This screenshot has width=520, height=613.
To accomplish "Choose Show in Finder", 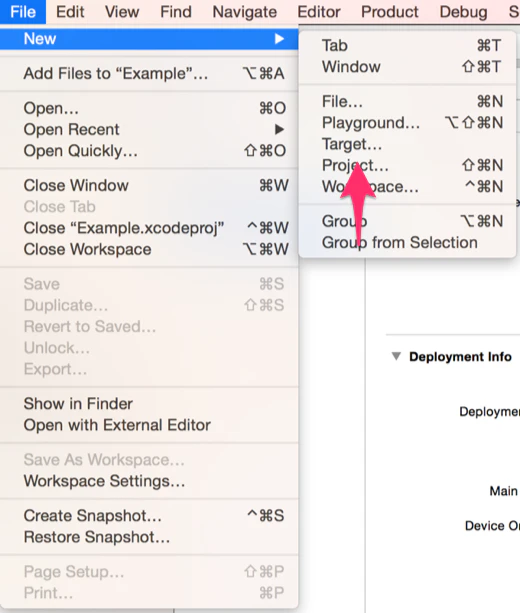I will click(149, 404).
